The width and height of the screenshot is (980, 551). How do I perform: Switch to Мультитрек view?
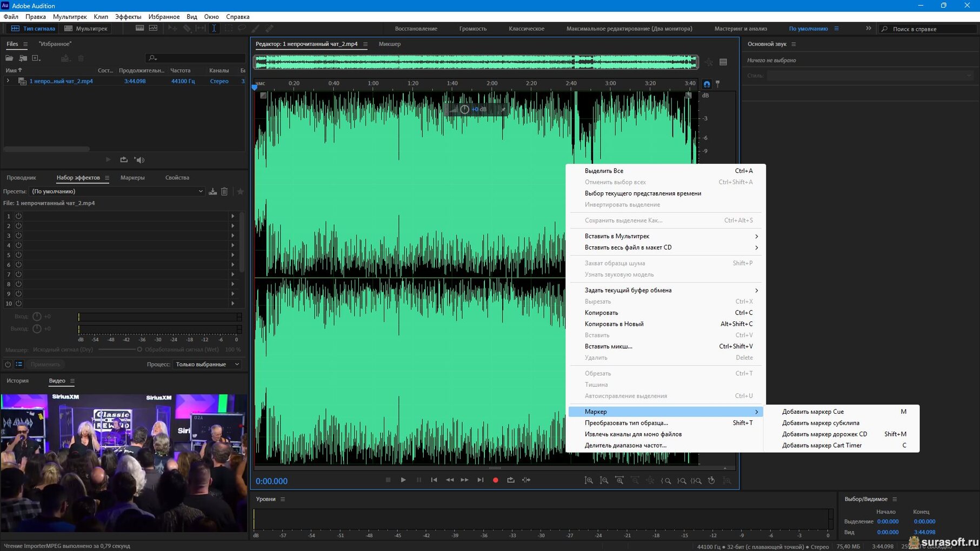tap(86, 29)
